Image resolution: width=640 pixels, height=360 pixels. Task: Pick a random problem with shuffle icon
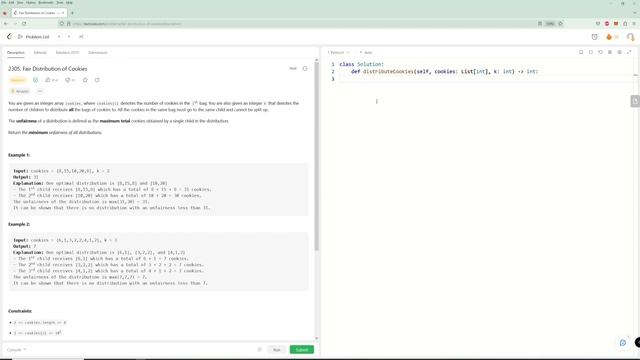[81, 37]
